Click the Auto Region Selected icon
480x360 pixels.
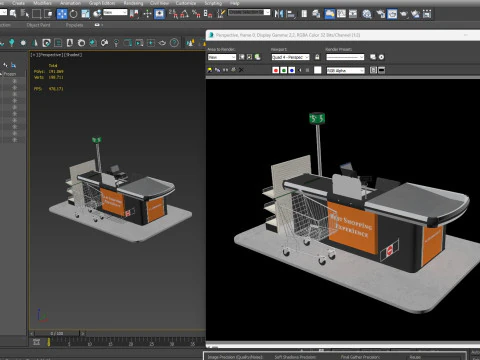click(249, 57)
